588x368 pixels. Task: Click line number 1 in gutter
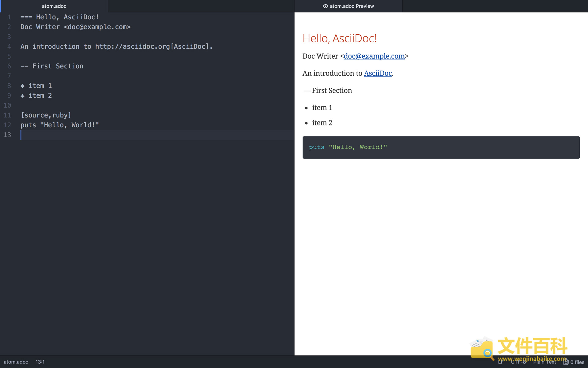coord(9,17)
